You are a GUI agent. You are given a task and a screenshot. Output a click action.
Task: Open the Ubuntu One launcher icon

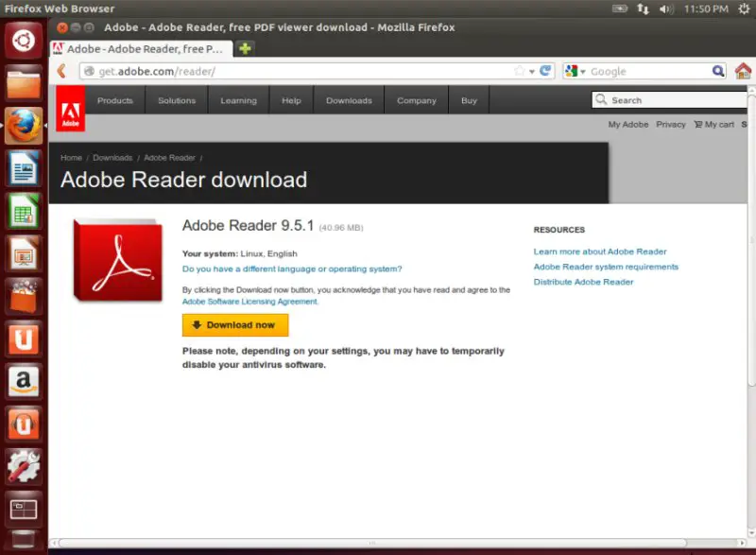23,338
